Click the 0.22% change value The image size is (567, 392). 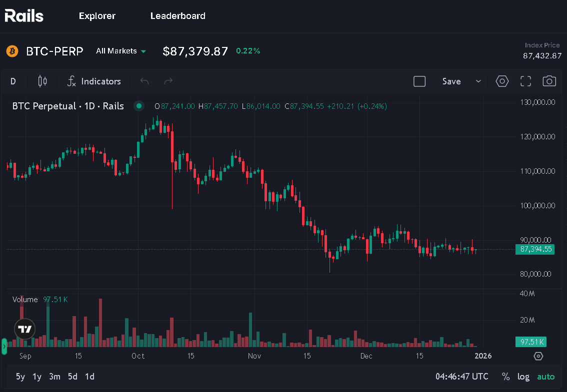tap(248, 51)
